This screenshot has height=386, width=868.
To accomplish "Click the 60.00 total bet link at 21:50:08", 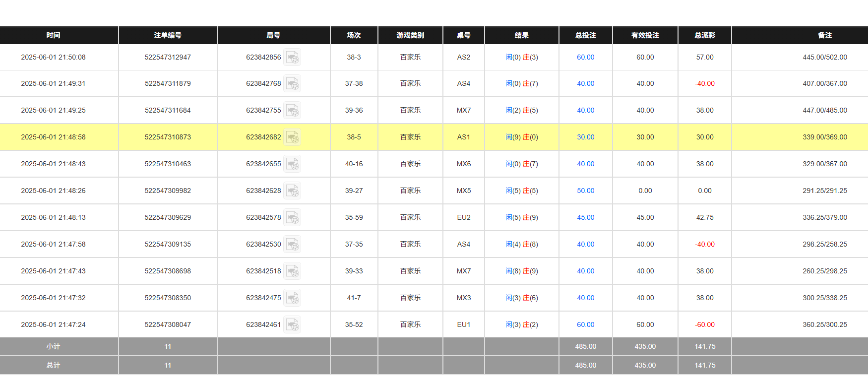I will tap(585, 58).
